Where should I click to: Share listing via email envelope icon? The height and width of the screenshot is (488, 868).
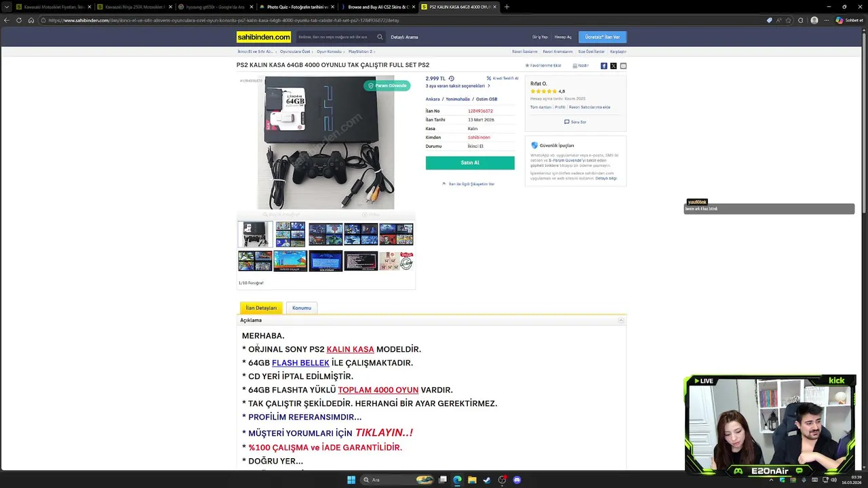pos(623,66)
